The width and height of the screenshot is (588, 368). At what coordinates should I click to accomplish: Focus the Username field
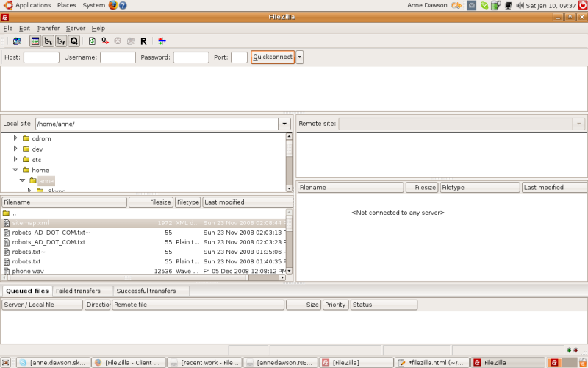pos(118,57)
